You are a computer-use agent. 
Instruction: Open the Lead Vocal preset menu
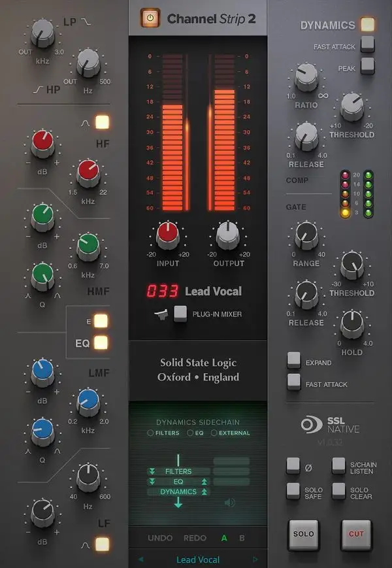[198, 560]
